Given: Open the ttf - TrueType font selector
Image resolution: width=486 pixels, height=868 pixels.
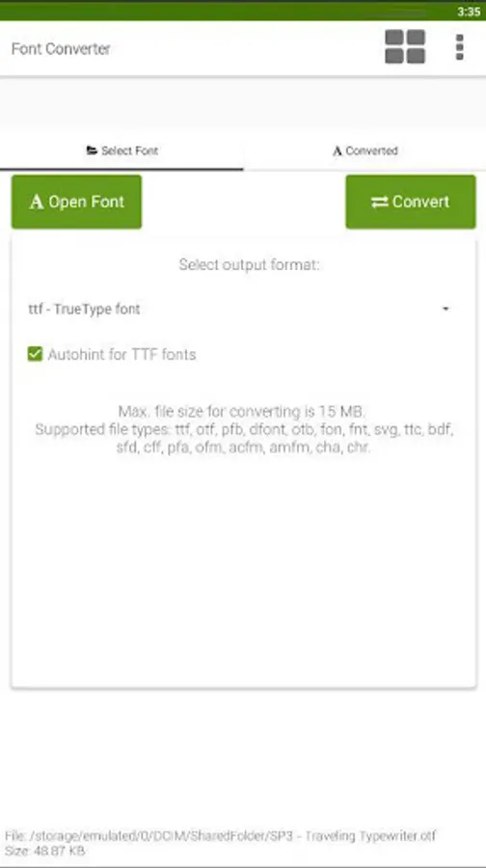Looking at the screenshot, I should coord(239,309).
